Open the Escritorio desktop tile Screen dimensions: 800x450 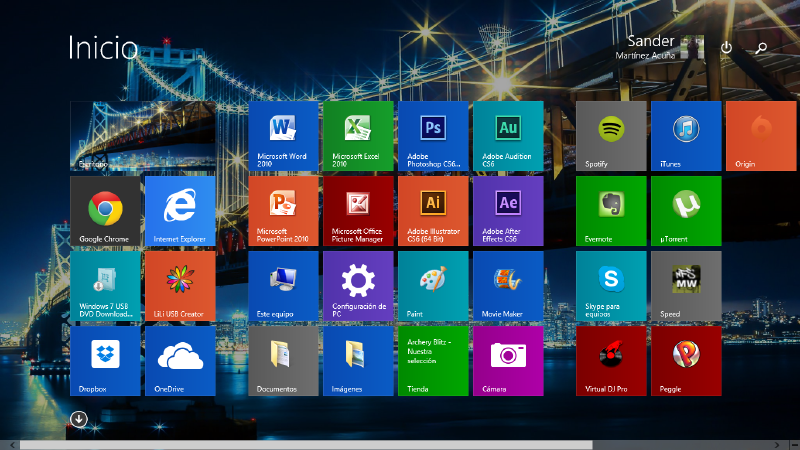point(143,136)
